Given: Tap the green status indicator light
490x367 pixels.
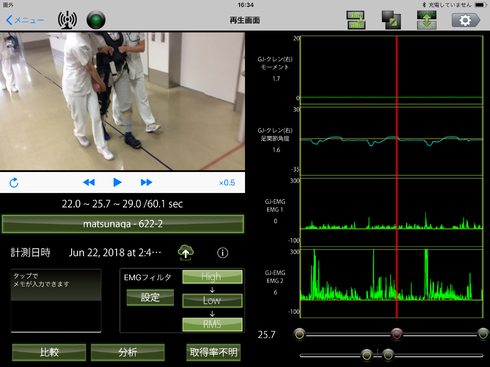Looking at the screenshot, I should click(96, 20).
